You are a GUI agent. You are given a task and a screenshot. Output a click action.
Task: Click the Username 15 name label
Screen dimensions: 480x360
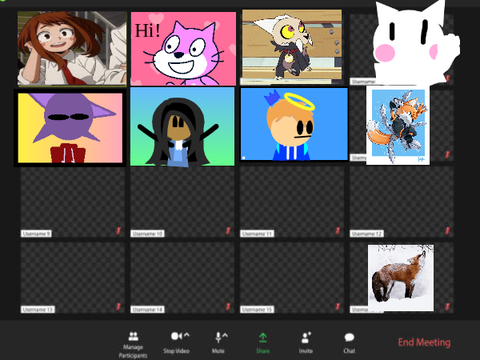tap(257, 310)
